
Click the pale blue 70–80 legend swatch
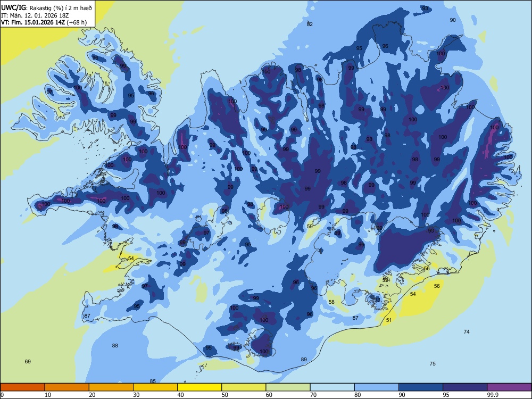(x=332, y=387)
